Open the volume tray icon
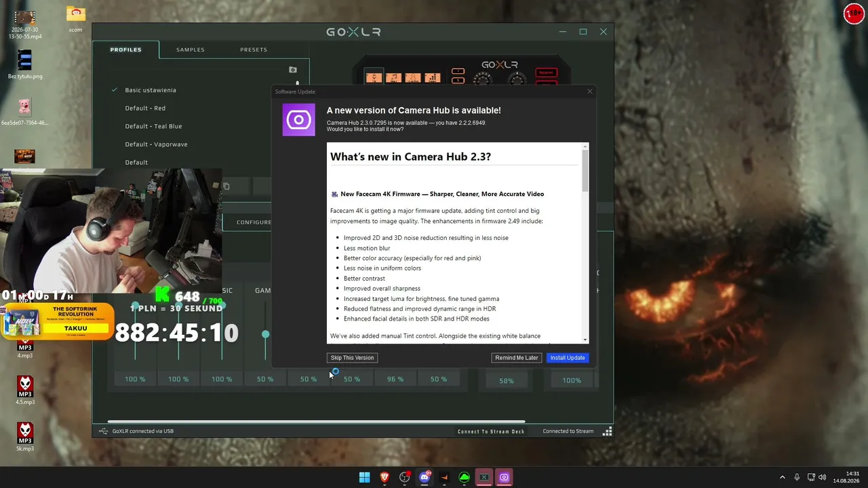The image size is (868, 488). (x=823, y=477)
